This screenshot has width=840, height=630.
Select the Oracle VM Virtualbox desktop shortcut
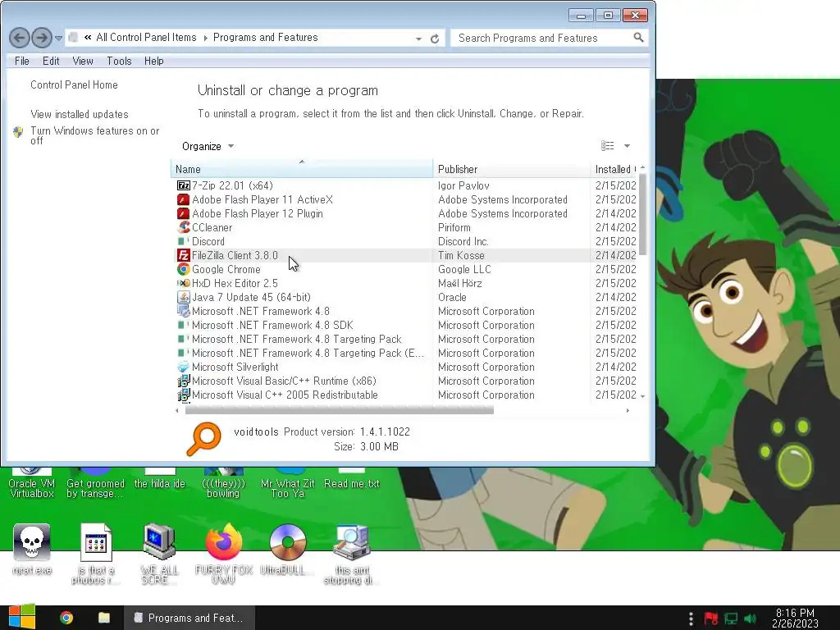(x=32, y=483)
